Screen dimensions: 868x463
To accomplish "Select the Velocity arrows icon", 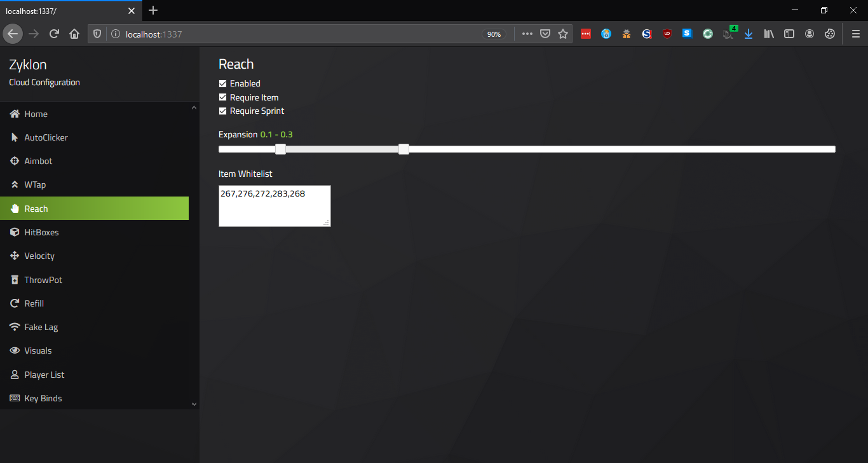I will click(15, 256).
